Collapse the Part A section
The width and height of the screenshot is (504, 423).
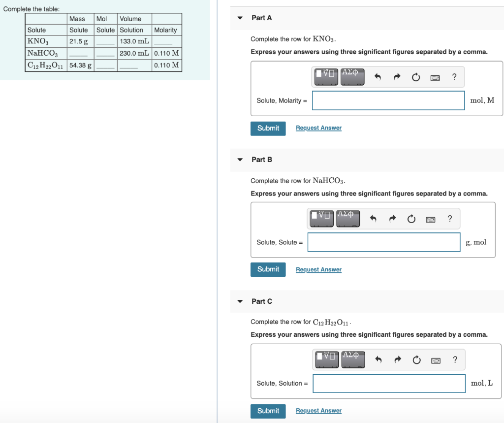click(240, 18)
